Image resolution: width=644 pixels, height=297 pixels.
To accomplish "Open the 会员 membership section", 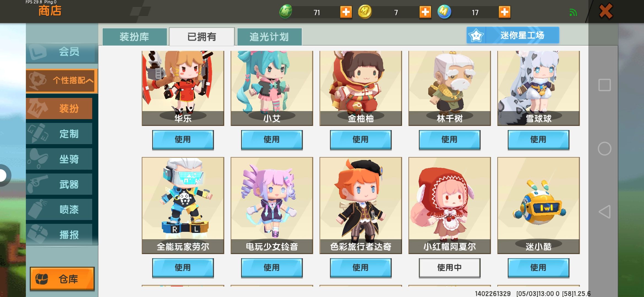I will [62, 52].
